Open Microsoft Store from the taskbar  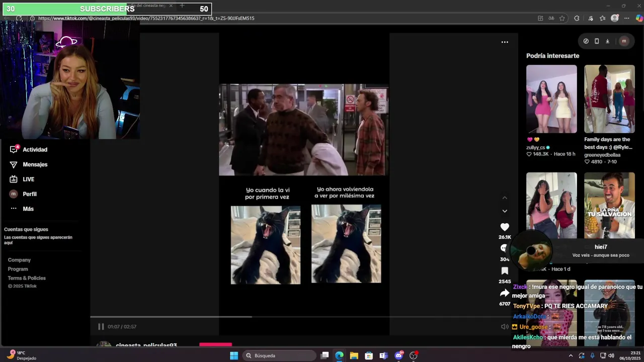click(x=369, y=355)
